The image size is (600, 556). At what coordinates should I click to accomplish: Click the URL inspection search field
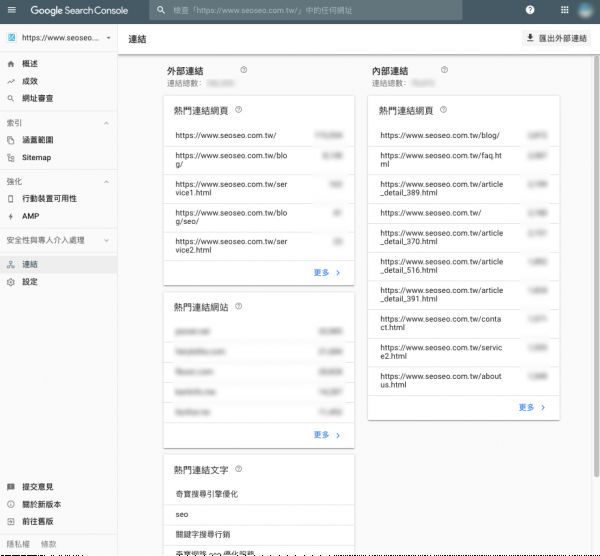tap(306, 10)
